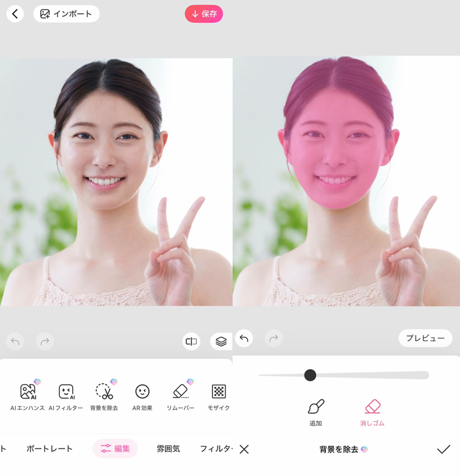Open the インポート import button
The height and width of the screenshot is (476, 460).
66,14
